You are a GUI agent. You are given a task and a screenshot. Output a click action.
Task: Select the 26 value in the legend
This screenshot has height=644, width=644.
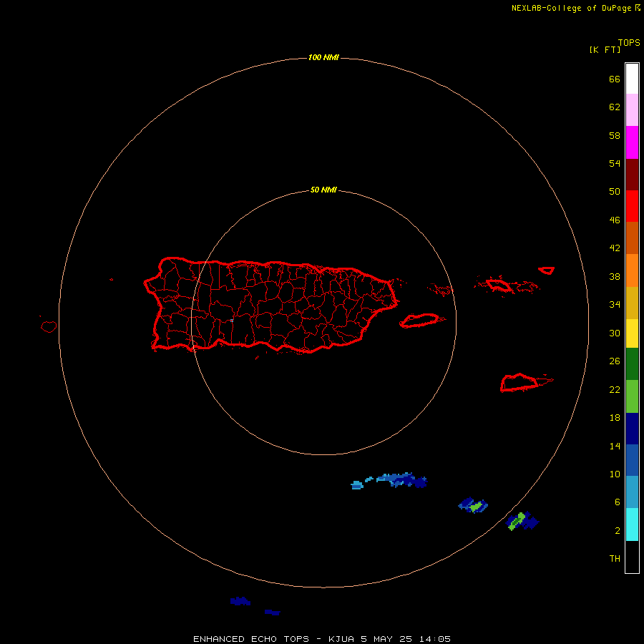click(615, 361)
